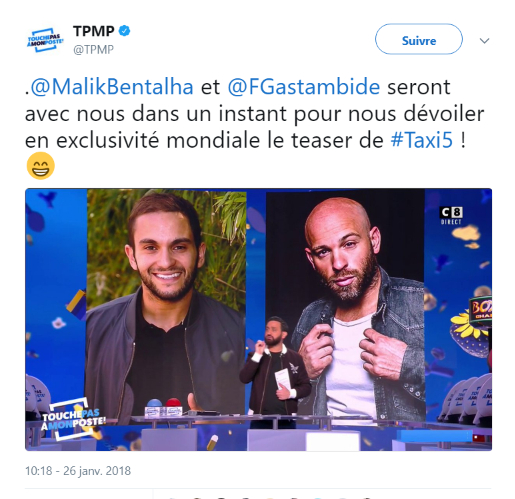Click the @TPMP handle

point(93,49)
